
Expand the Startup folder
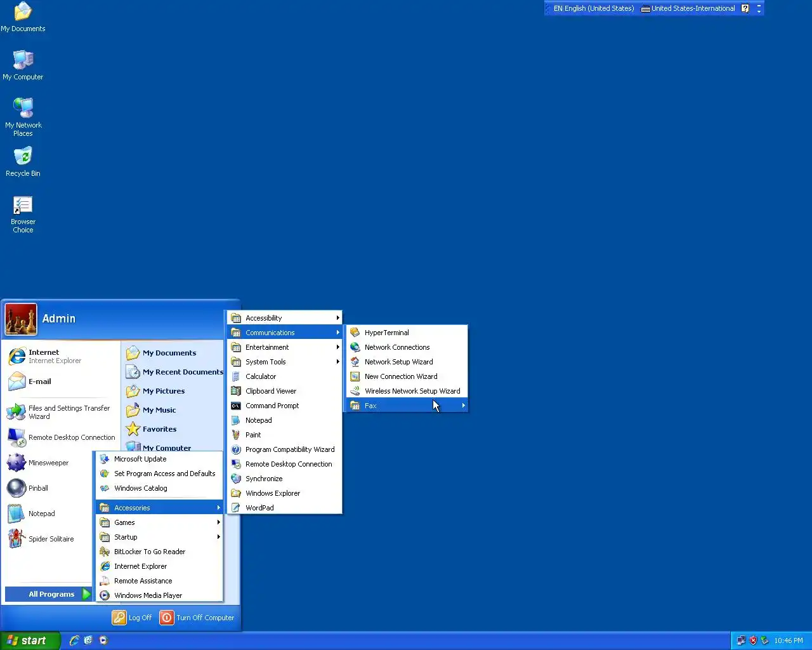[x=159, y=537]
